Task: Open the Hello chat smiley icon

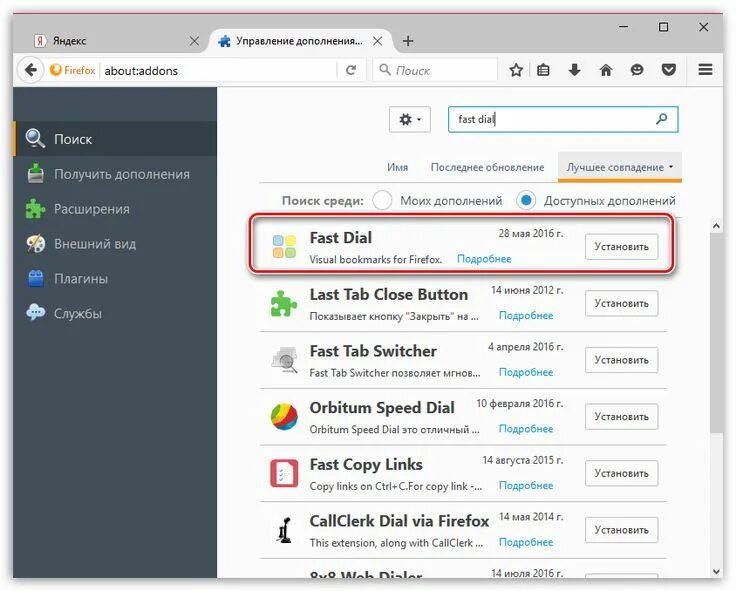Action: click(x=636, y=70)
